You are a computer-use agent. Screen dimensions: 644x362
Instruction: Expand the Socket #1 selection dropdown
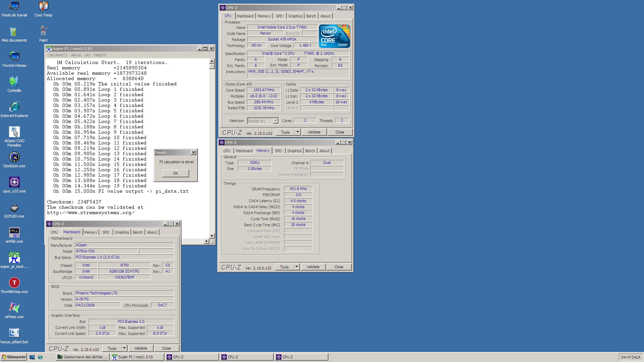click(275, 121)
